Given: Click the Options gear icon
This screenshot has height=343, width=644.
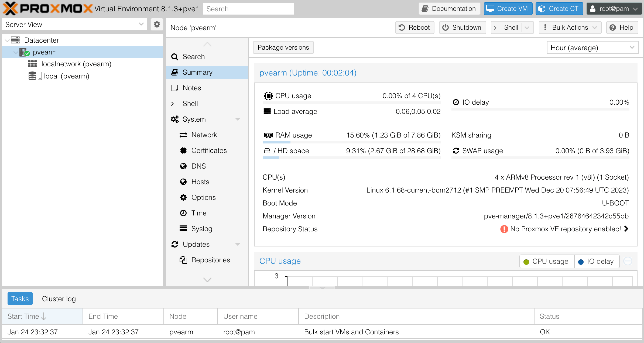Looking at the screenshot, I should coord(183,197).
